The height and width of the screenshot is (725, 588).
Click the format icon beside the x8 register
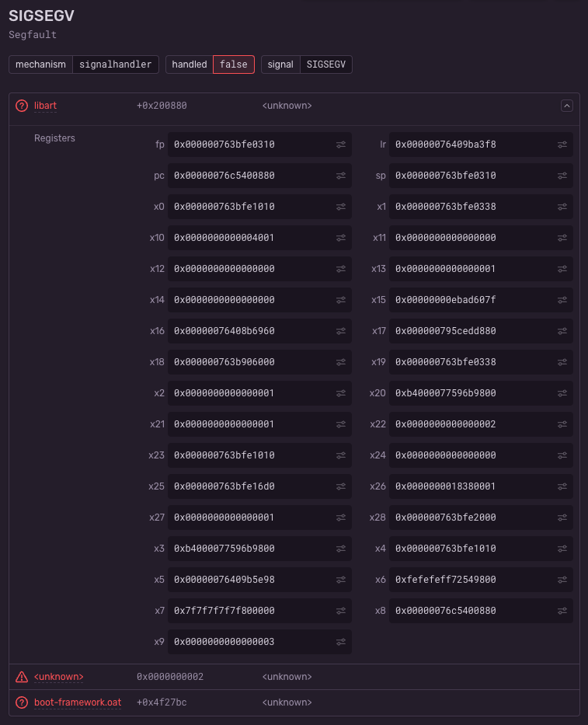(x=562, y=611)
